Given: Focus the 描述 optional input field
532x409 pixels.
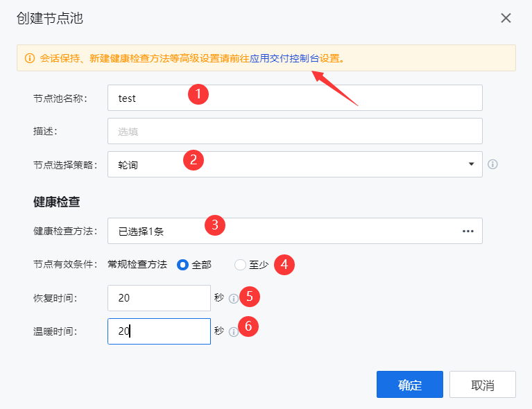Looking at the screenshot, I should [295, 131].
